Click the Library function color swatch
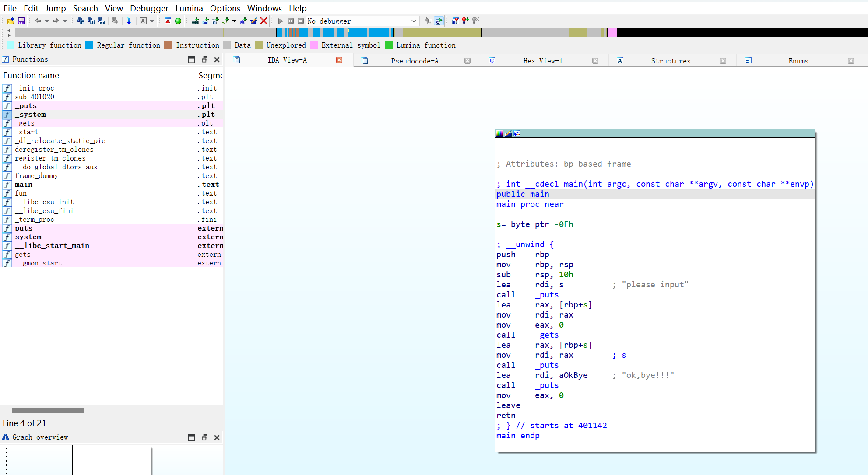This screenshot has height=475, width=868. click(11, 45)
